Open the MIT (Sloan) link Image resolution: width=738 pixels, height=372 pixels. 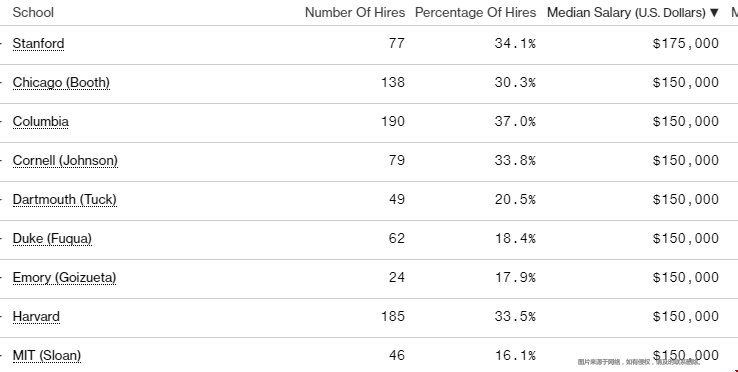pos(47,356)
